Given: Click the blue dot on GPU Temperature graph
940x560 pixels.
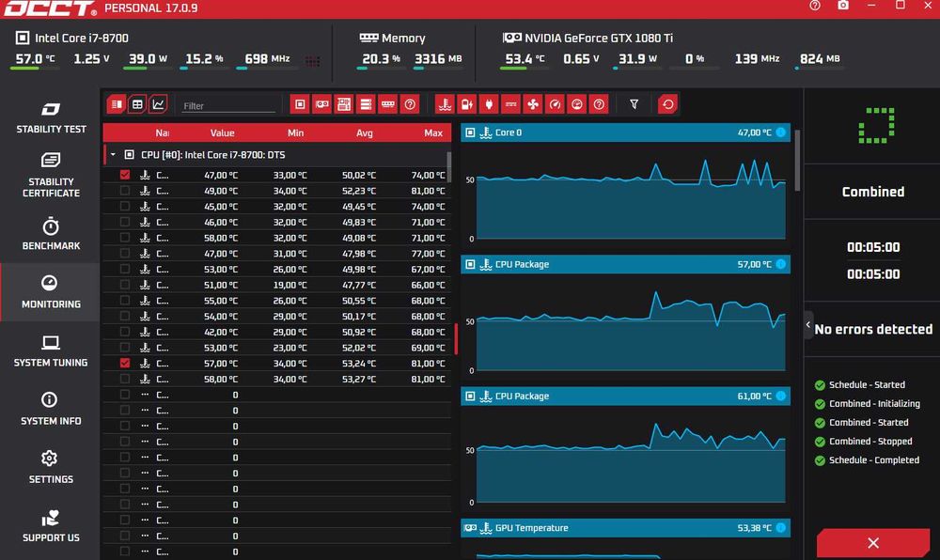Looking at the screenshot, I should 780,528.
